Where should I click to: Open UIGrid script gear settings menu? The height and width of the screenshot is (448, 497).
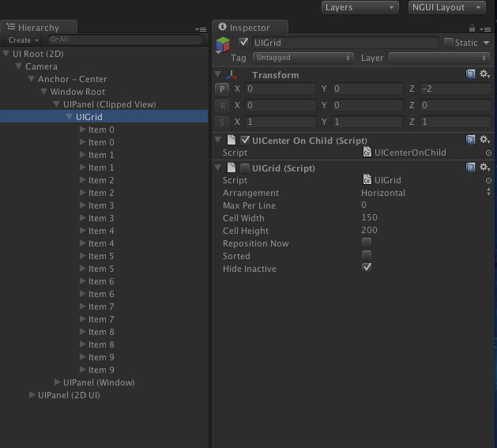coord(484,168)
